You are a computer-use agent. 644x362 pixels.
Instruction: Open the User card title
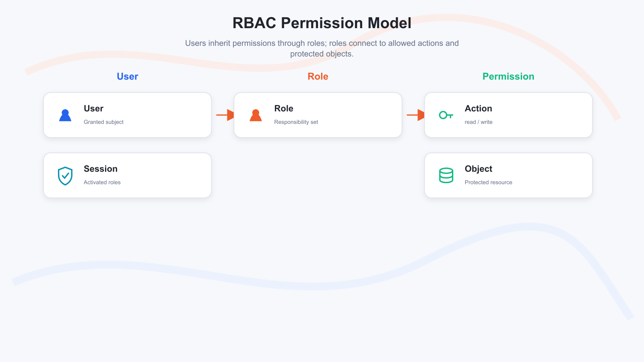click(x=93, y=109)
